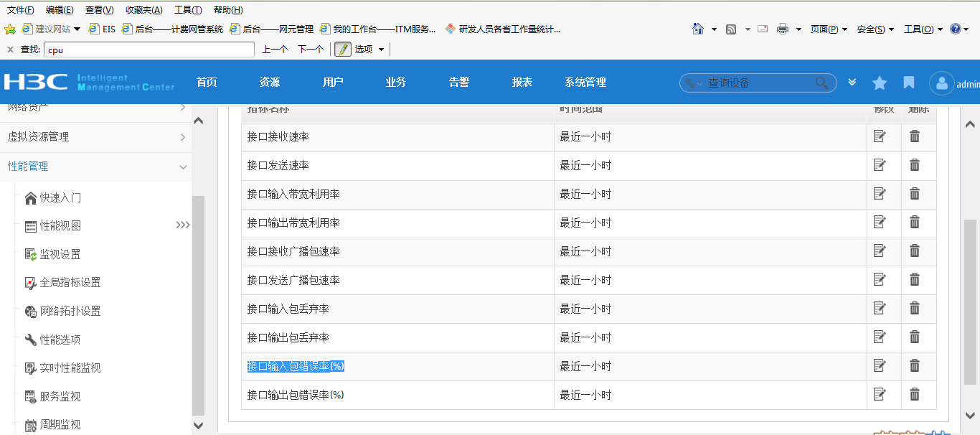Toggle the find bar highlight pencil button
This screenshot has width=980, height=435.
pos(343,50)
